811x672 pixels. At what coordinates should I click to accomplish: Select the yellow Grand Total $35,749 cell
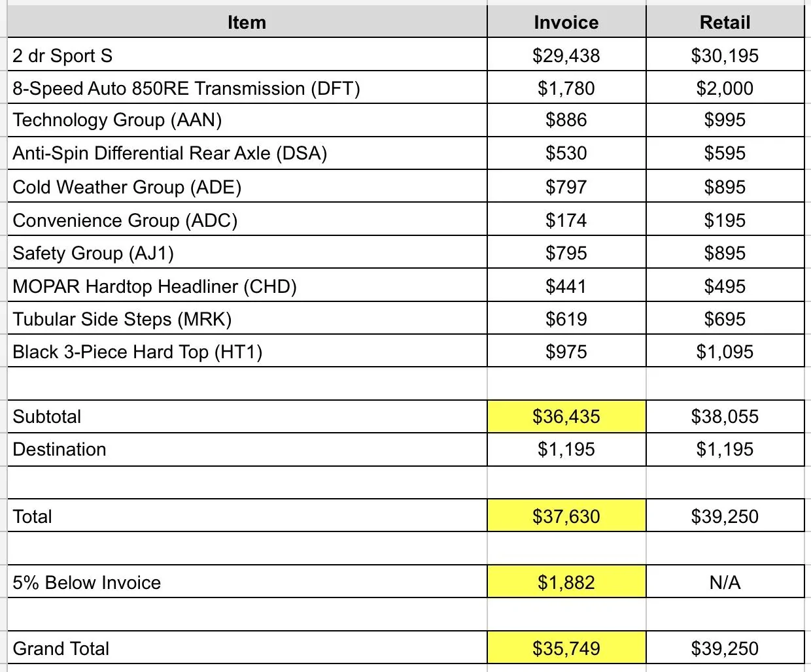[x=566, y=648]
